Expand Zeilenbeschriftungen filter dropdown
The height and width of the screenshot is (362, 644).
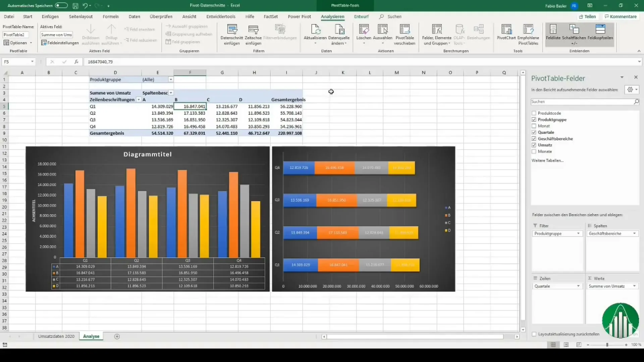click(139, 100)
